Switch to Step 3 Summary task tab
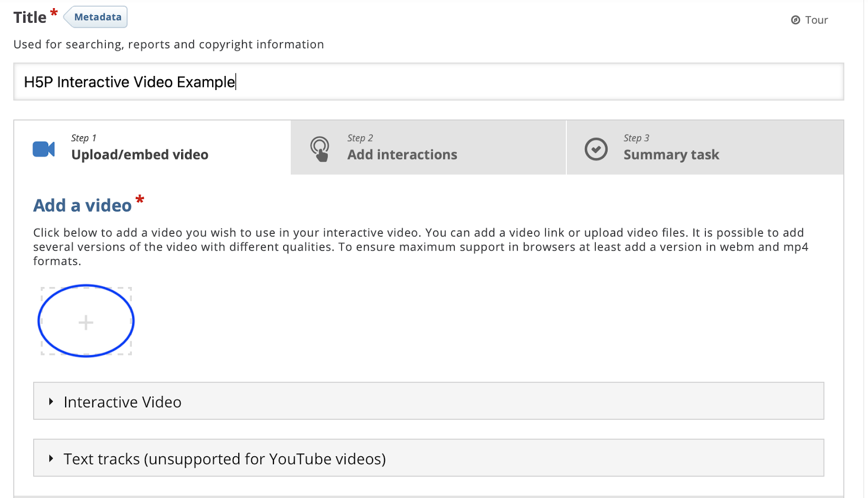Screen dimensions: 868x498 click(x=705, y=148)
